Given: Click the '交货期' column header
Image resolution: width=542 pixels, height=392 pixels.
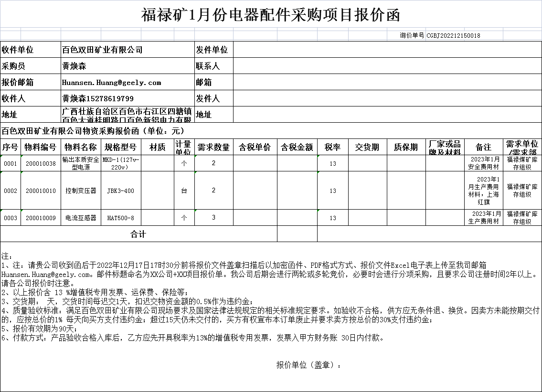Looking at the screenshot, I should (367, 147).
